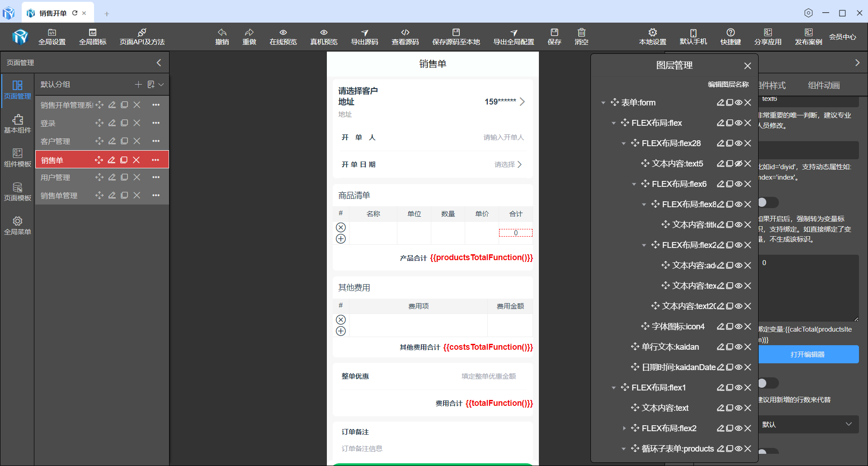Open the 全局菜单 sidebar icon
Screen dimensions: 868x466
click(x=17, y=225)
